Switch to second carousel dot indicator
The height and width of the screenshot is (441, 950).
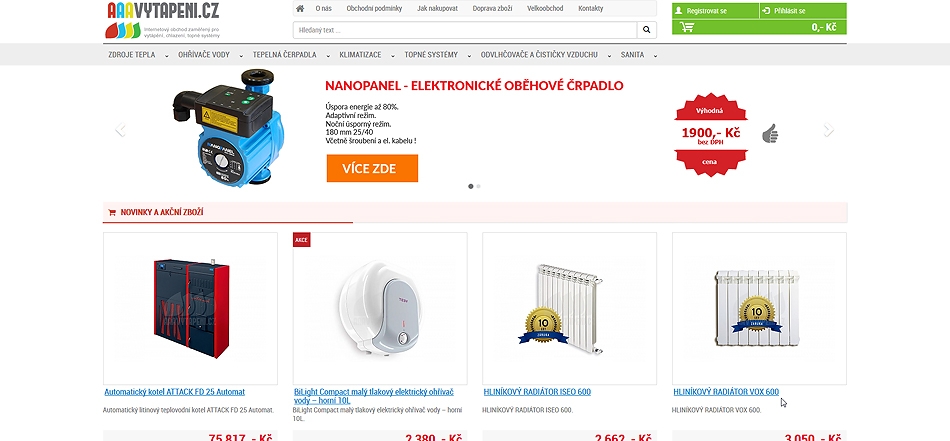(479, 187)
